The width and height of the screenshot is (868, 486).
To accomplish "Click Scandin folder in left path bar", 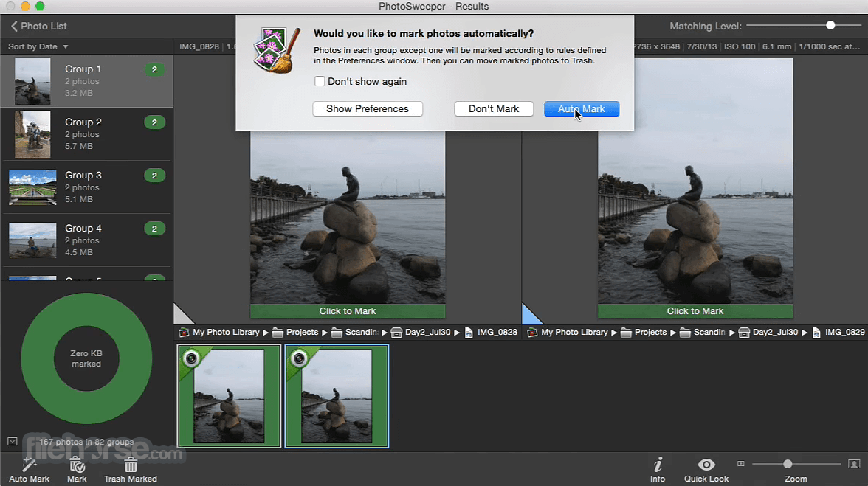I will [x=356, y=333].
